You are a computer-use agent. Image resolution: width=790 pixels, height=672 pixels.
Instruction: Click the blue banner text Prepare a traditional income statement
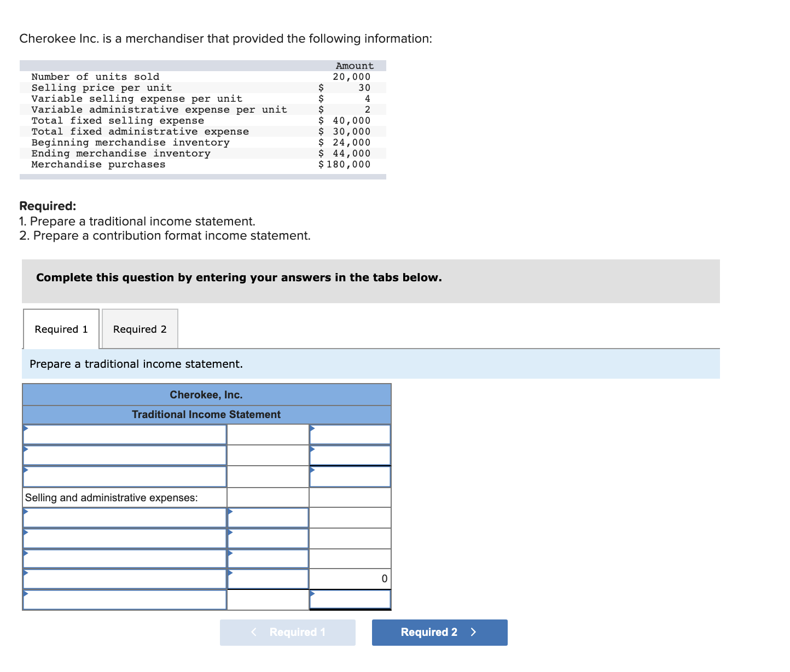[x=136, y=364]
